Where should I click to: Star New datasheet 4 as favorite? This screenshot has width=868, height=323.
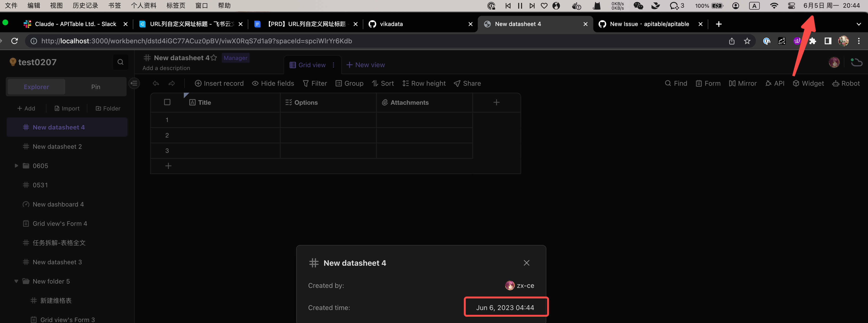214,58
